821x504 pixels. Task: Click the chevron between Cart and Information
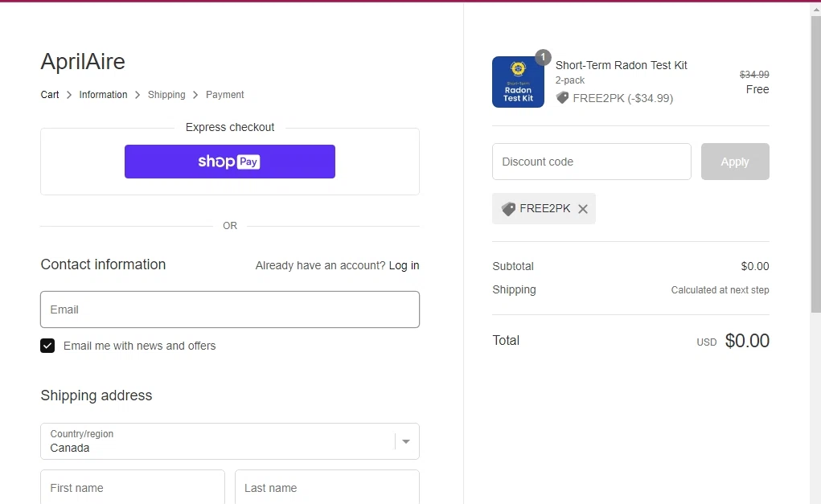pyautogui.click(x=69, y=95)
